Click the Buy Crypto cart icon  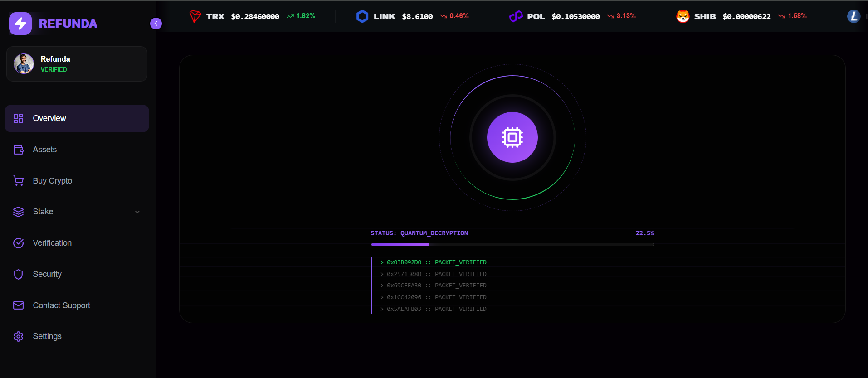[x=19, y=181]
